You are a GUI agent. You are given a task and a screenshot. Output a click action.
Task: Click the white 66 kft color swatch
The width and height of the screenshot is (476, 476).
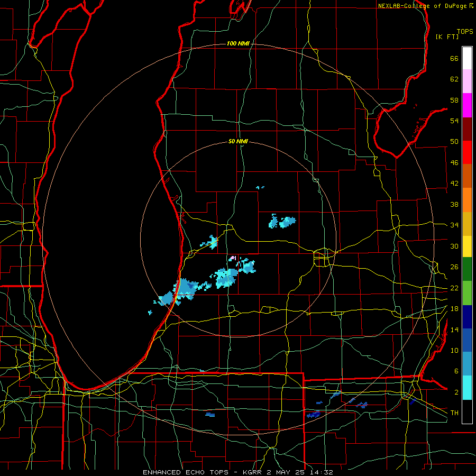point(467,58)
